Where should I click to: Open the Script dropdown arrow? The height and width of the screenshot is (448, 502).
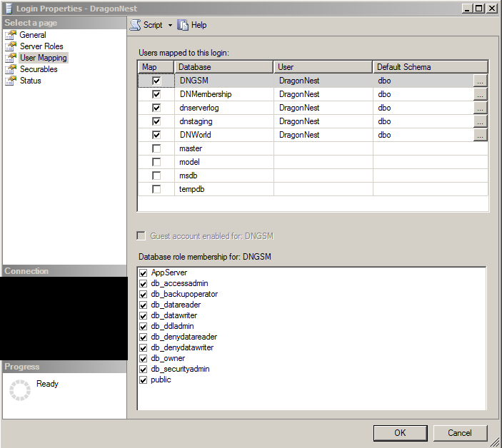coord(171,25)
